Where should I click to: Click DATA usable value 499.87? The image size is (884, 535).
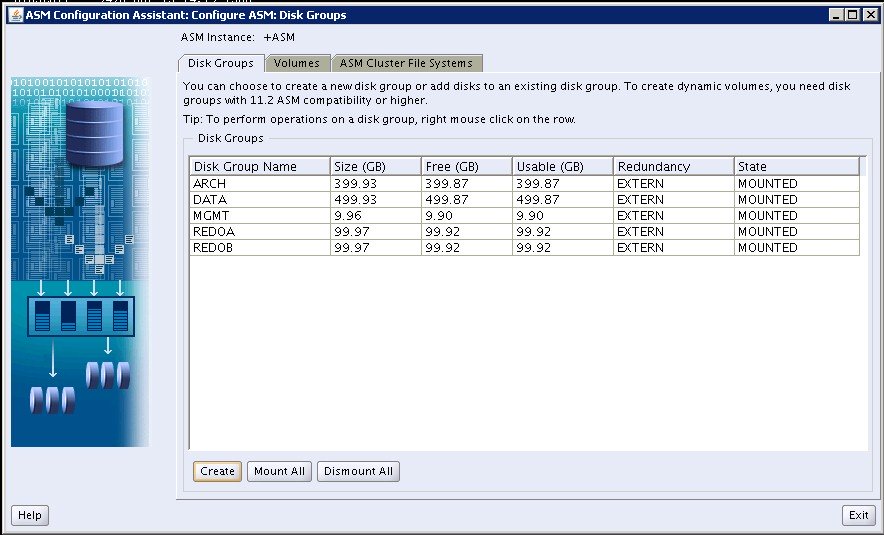pyautogui.click(x=538, y=200)
